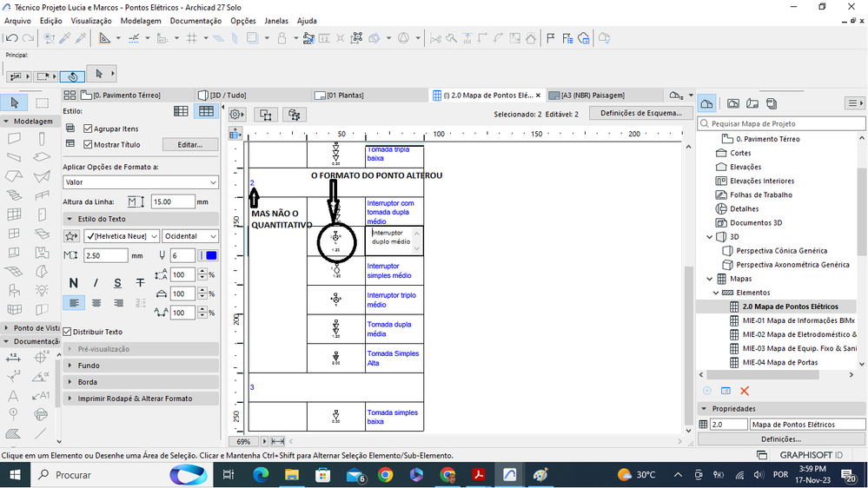Select the Marquee tool

pyautogui.click(x=42, y=102)
